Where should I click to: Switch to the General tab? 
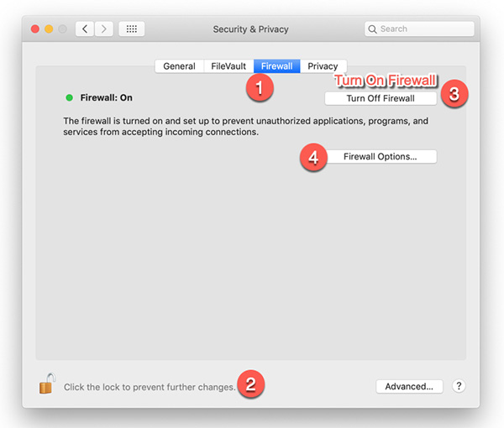click(x=179, y=66)
